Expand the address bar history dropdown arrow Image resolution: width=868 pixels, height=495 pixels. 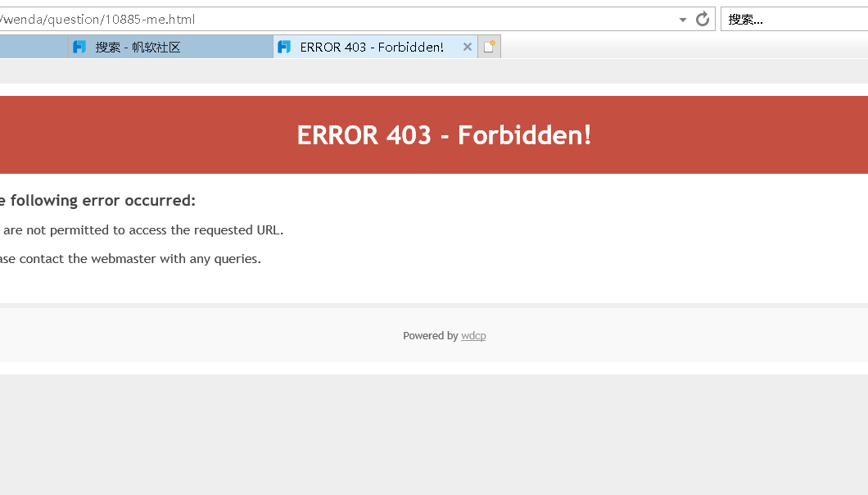(683, 20)
